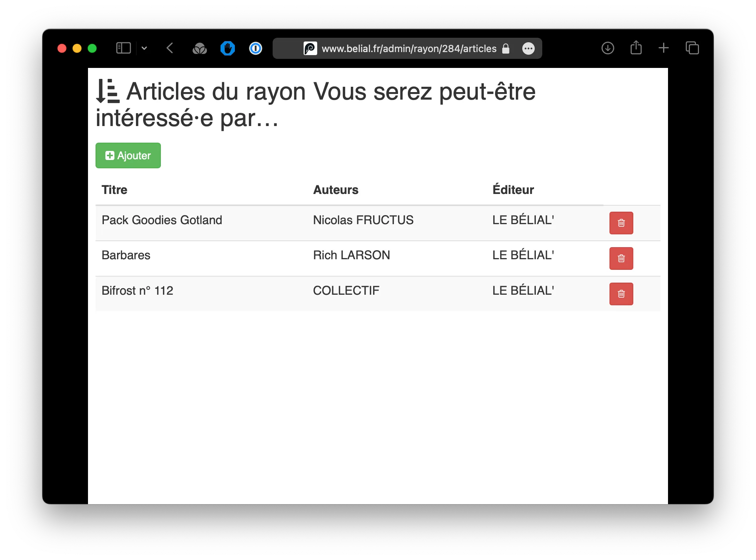Go back using the browser back arrow
756x560 pixels.
[x=170, y=48]
